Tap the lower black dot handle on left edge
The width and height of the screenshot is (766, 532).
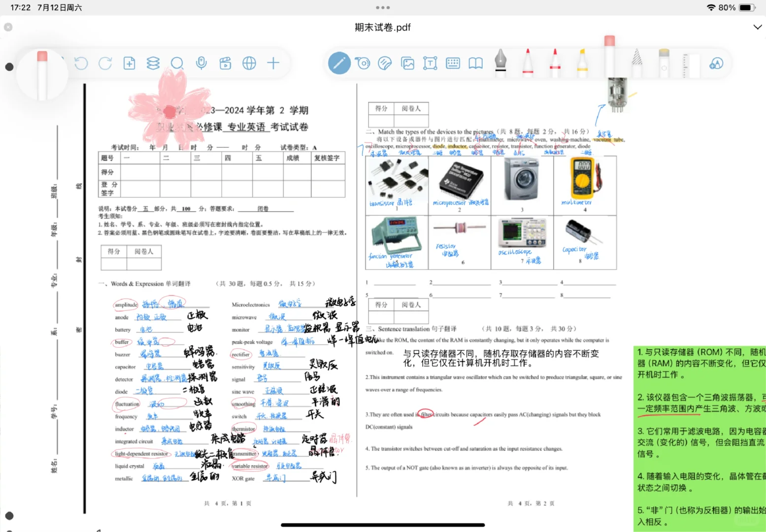9,516
